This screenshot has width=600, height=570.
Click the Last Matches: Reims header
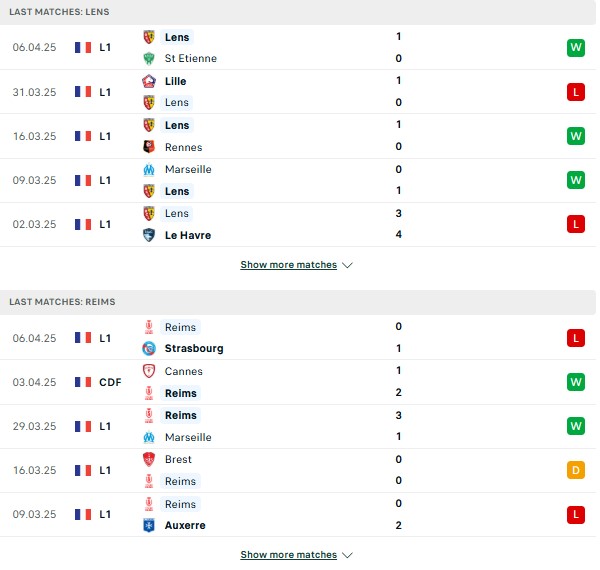pos(62,302)
